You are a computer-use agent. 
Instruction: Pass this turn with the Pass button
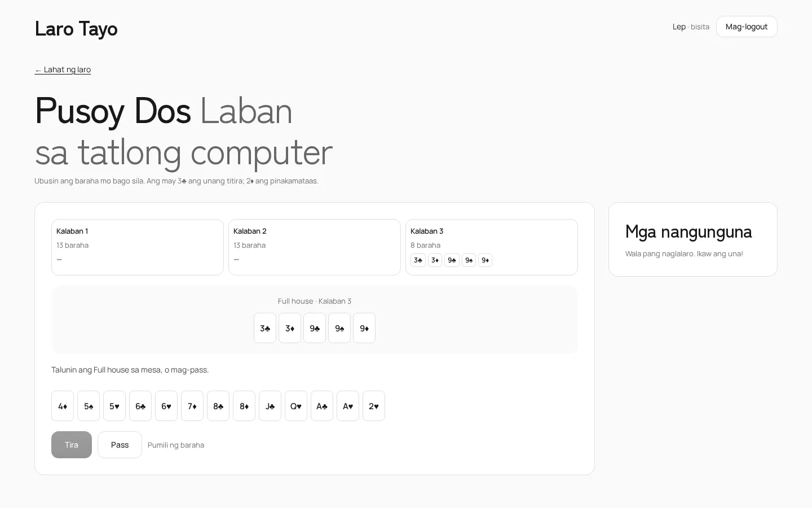click(120, 445)
